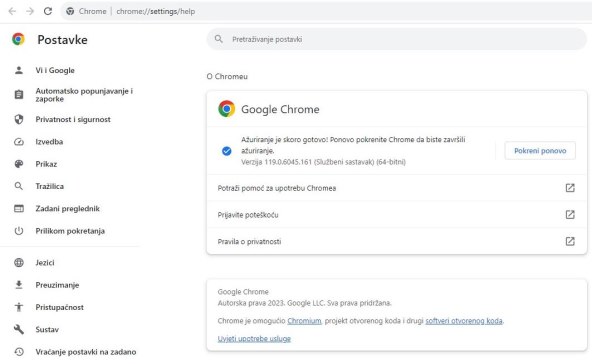The width and height of the screenshot is (592, 364).
Task: Click the Postavke heading
Action: coord(62,40)
